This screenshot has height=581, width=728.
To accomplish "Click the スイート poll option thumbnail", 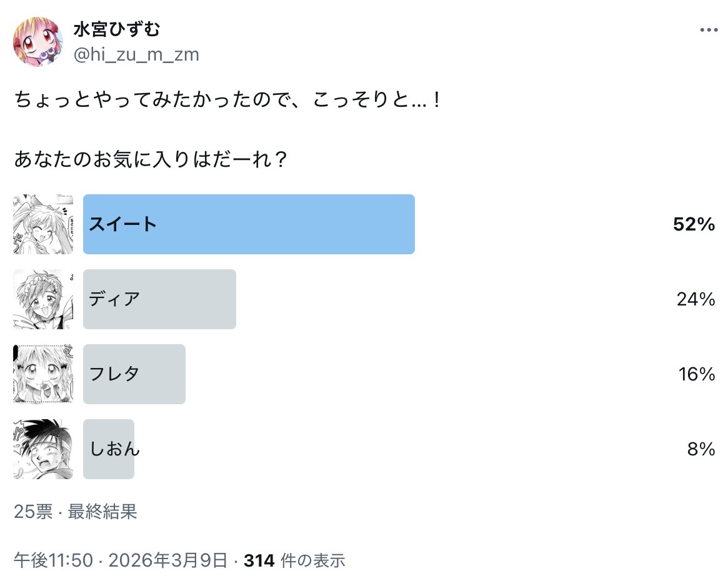I will coord(43,224).
